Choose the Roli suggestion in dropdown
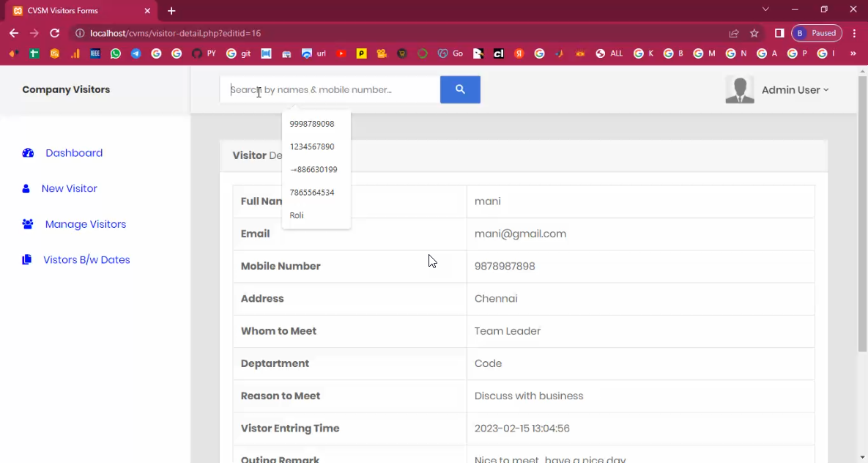Image resolution: width=868 pixels, height=463 pixels. click(297, 215)
